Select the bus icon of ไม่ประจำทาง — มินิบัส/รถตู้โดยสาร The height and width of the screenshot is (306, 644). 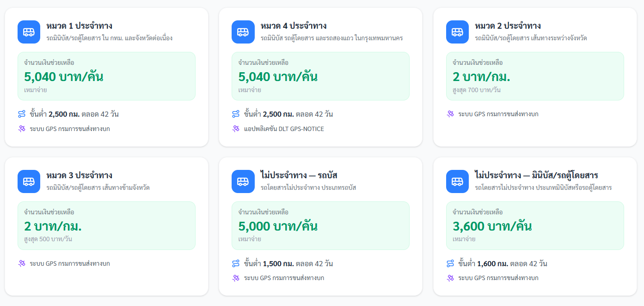coord(457,181)
